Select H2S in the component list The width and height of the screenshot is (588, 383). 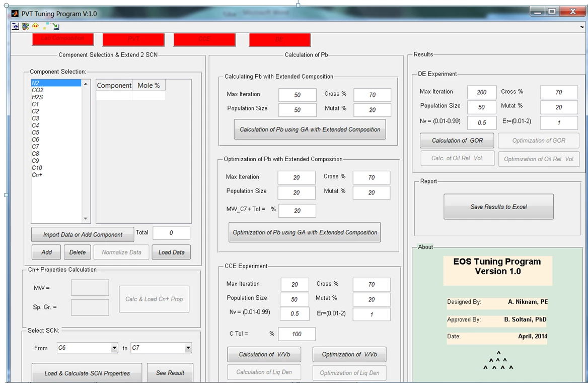[x=38, y=97]
